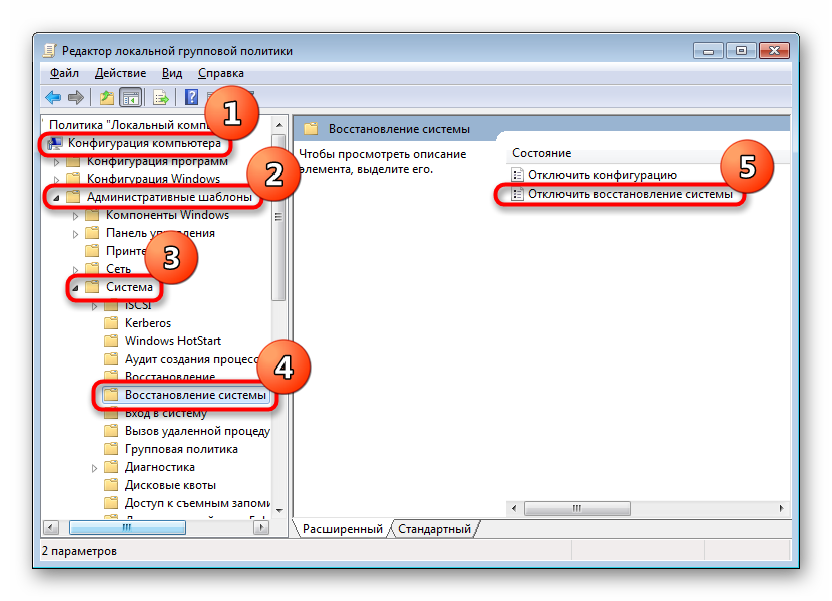832x601 pixels.
Task: Select Доступ к съемным запоминающим folder
Action: point(197,503)
